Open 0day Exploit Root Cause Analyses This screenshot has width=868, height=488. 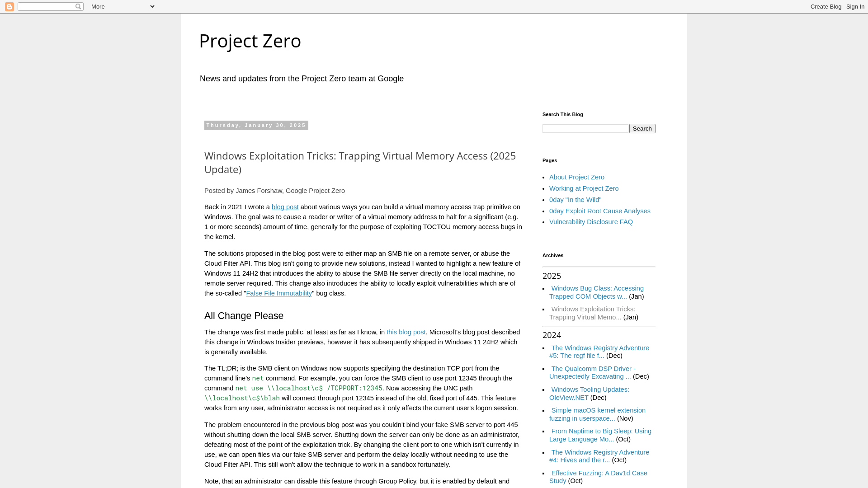[x=600, y=210]
